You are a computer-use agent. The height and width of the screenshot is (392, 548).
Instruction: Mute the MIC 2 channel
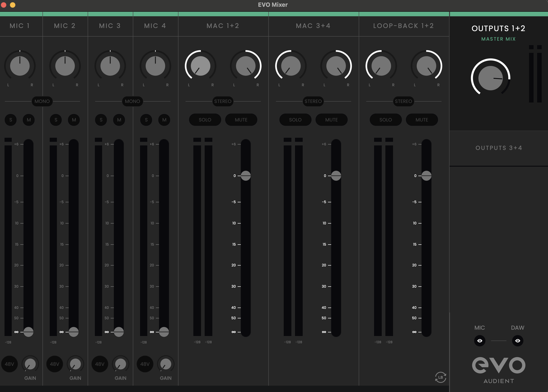tap(74, 120)
